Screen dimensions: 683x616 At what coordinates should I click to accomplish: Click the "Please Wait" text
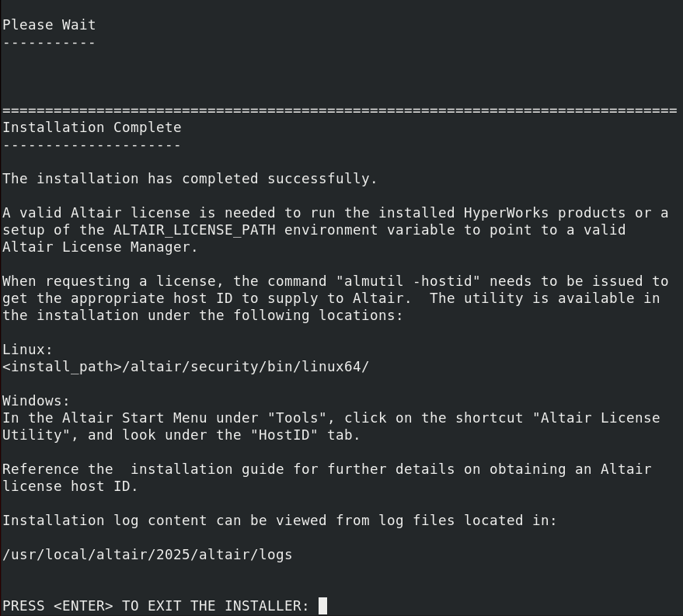(x=49, y=25)
